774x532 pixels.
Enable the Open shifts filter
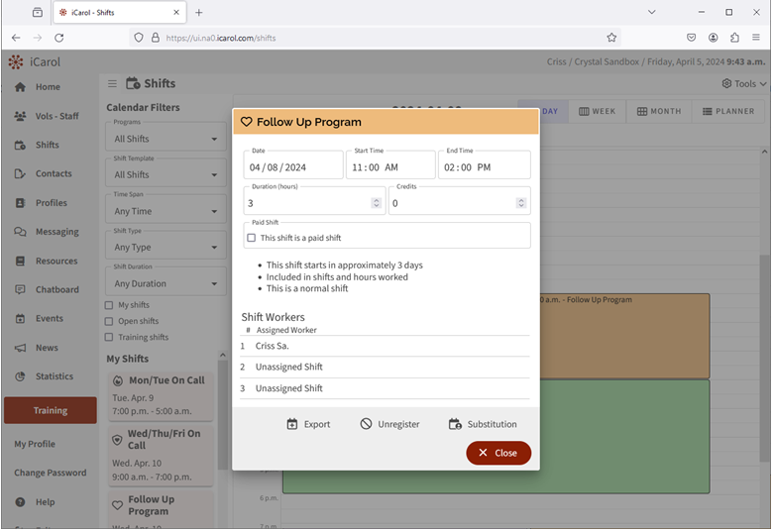[x=110, y=321]
